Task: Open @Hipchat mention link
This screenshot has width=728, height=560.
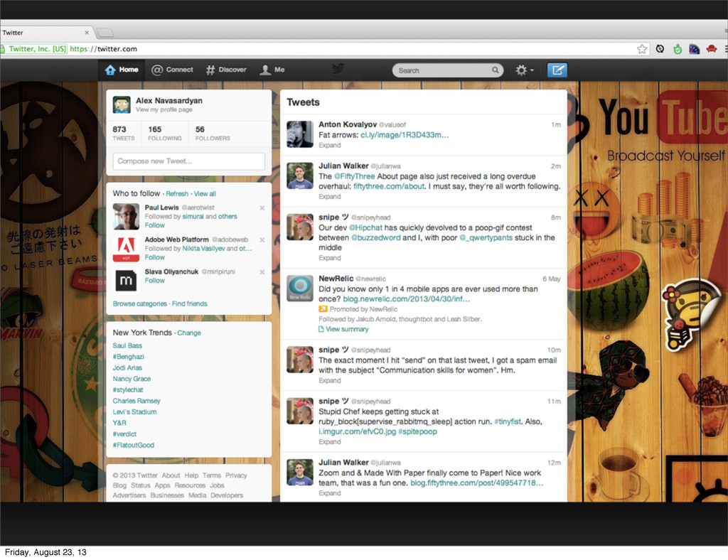Action: coord(365,228)
